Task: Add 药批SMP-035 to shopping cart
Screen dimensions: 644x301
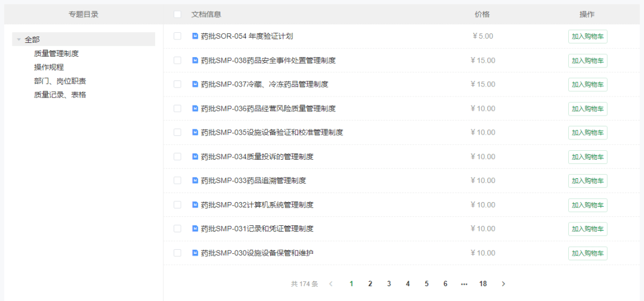Action: click(x=588, y=133)
